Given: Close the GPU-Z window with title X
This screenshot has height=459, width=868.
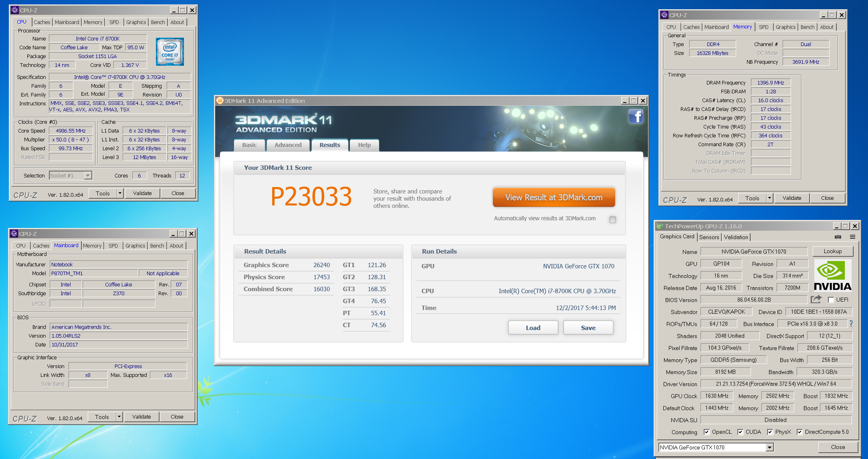Looking at the screenshot, I should point(855,226).
